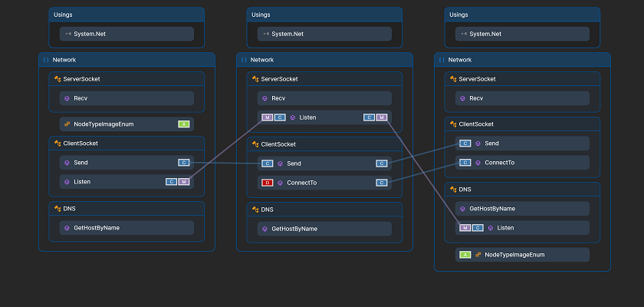Collapse the ClientSocket class in the middle diagram

278,144
